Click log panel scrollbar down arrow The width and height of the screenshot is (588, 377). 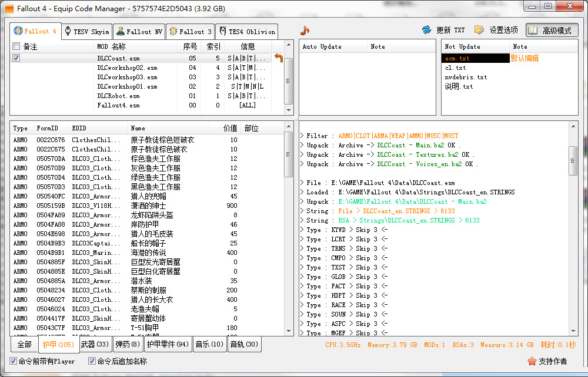(x=573, y=331)
